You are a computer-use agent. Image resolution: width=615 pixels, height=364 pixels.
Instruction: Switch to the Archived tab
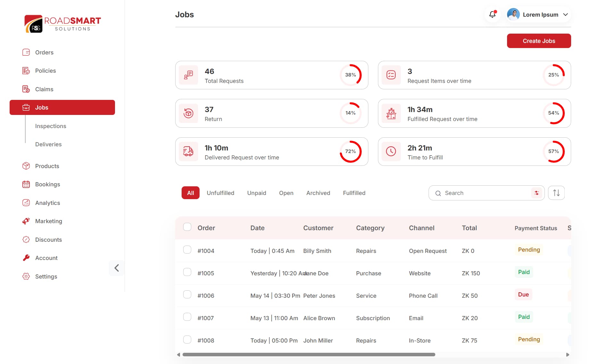[318, 193]
